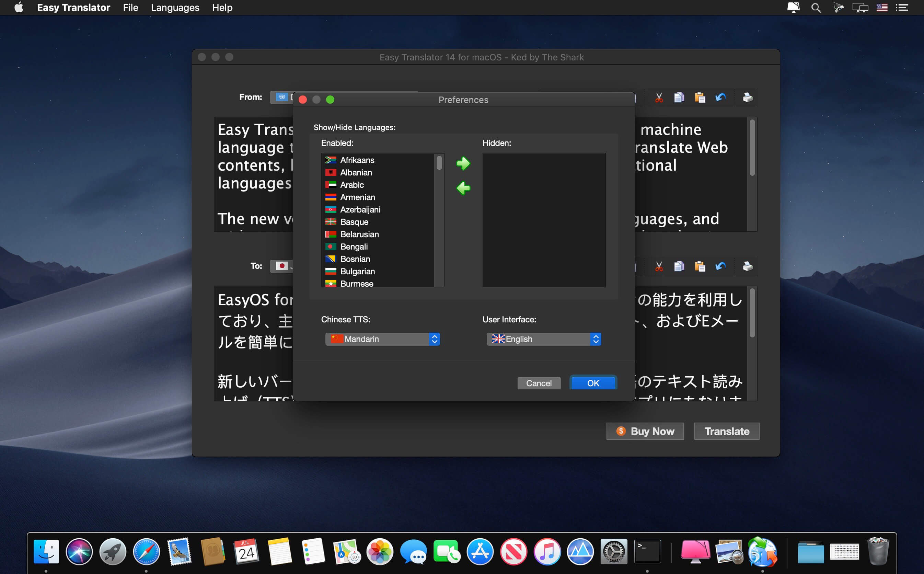
Task: Open User Interface English dropdown
Action: click(x=544, y=339)
